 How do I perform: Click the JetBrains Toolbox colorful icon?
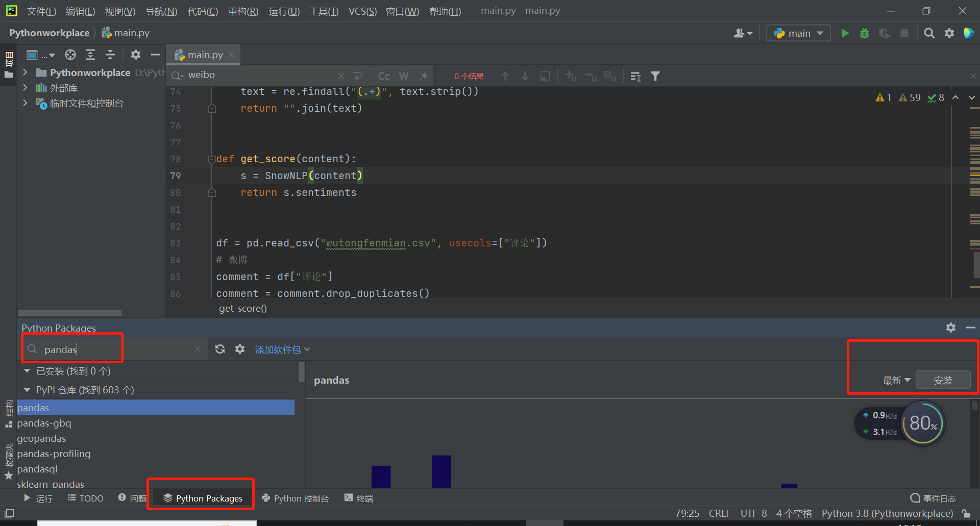(x=968, y=33)
